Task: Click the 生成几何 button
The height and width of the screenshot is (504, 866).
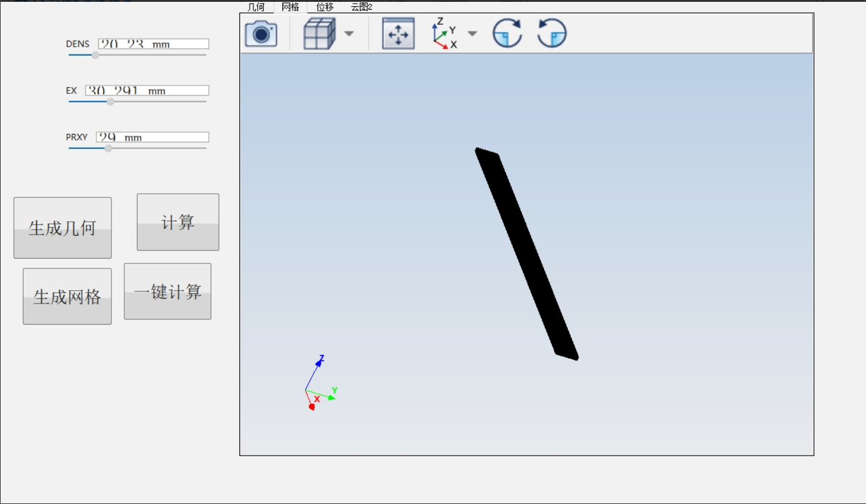Action: click(x=62, y=228)
